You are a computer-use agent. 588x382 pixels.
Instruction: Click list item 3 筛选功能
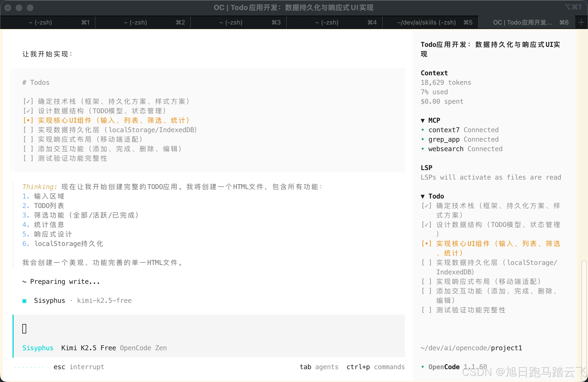[81, 215]
